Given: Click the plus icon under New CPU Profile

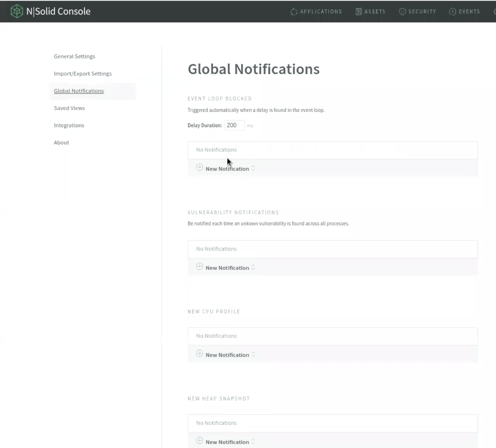Looking at the screenshot, I should pyautogui.click(x=200, y=353).
